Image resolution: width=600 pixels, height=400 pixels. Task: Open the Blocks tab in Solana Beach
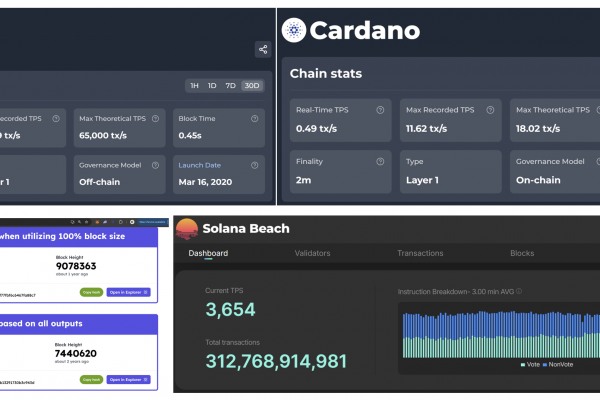tap(522, 253)
